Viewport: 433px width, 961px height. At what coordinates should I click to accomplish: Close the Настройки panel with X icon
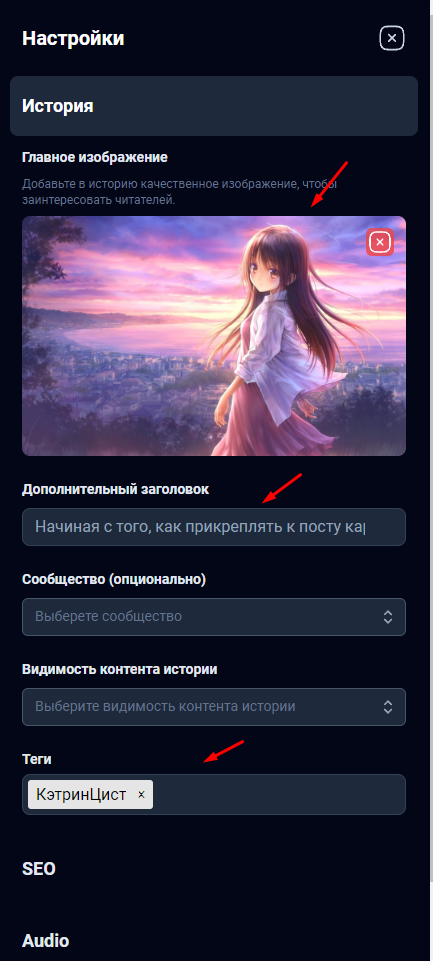pos(392,39)
